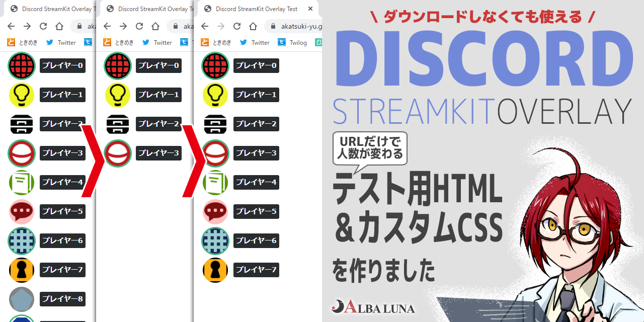Open the Twitter bookmark in the rightmost window
This screenshot has width=644, height=322.
pos(255,42)
